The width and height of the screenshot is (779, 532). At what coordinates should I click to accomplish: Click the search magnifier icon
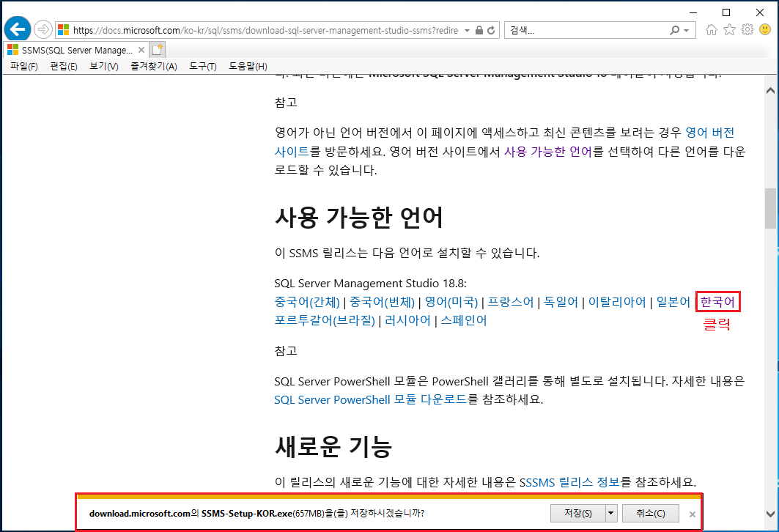[674, 30]
